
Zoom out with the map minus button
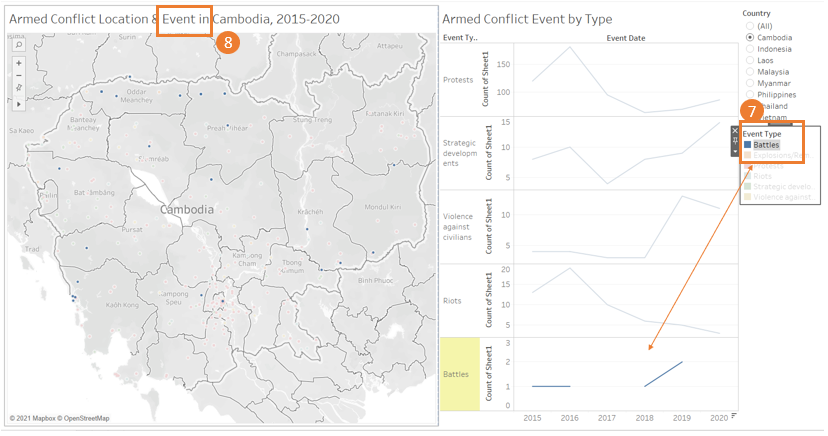(18, 76)
